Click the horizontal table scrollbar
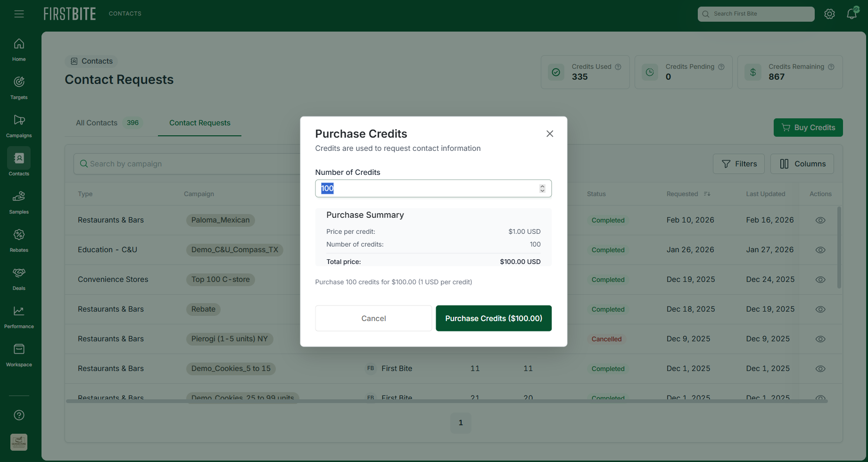 446,401
